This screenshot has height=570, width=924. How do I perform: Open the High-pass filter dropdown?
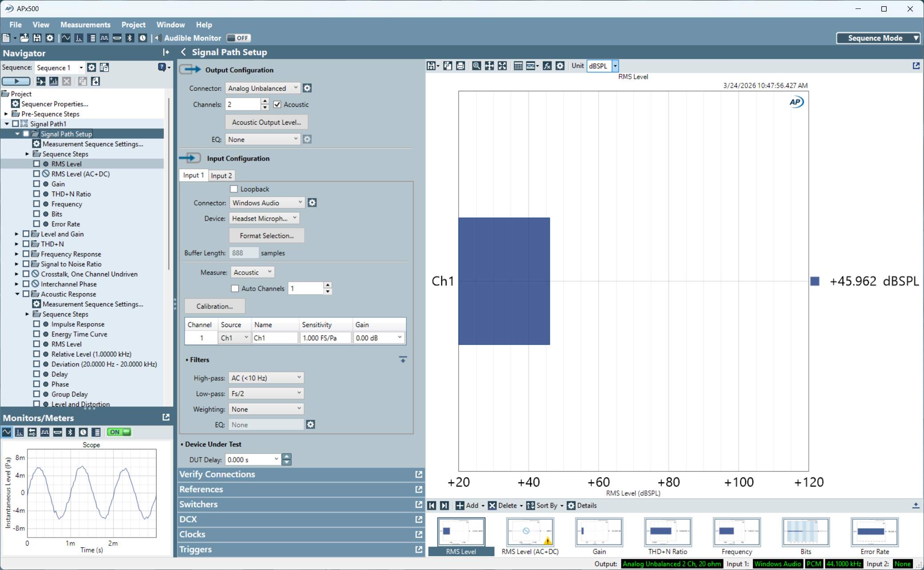point(266,378)
